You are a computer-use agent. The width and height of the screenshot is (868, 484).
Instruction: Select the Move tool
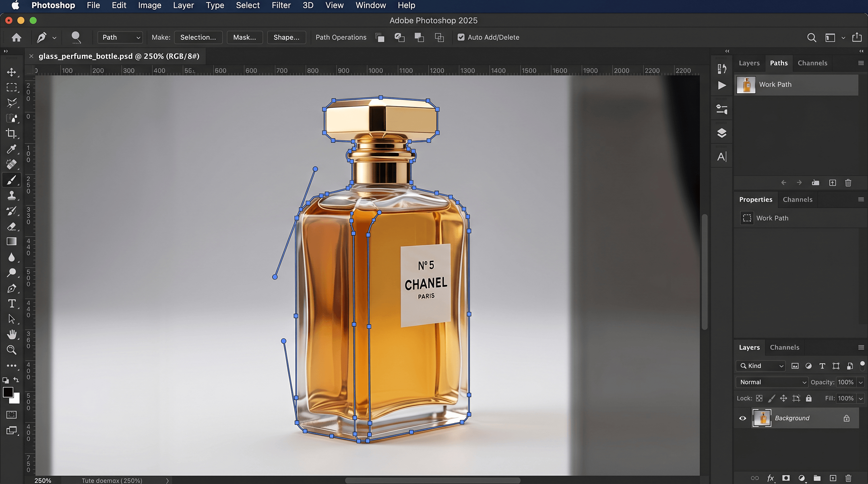click(x=11, y=72)
